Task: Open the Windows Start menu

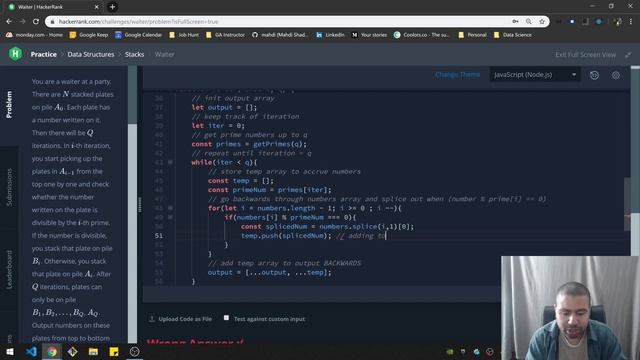Action: [10, 351]
